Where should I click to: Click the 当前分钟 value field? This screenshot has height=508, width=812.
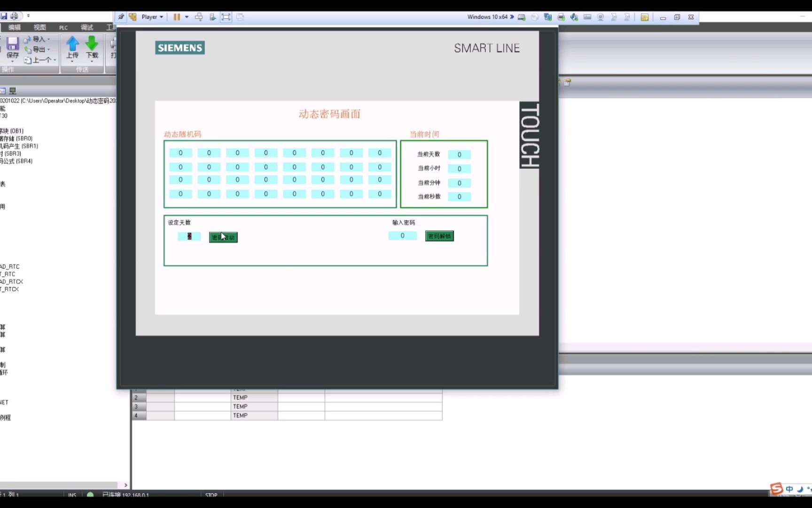click(x=459, y=183)
